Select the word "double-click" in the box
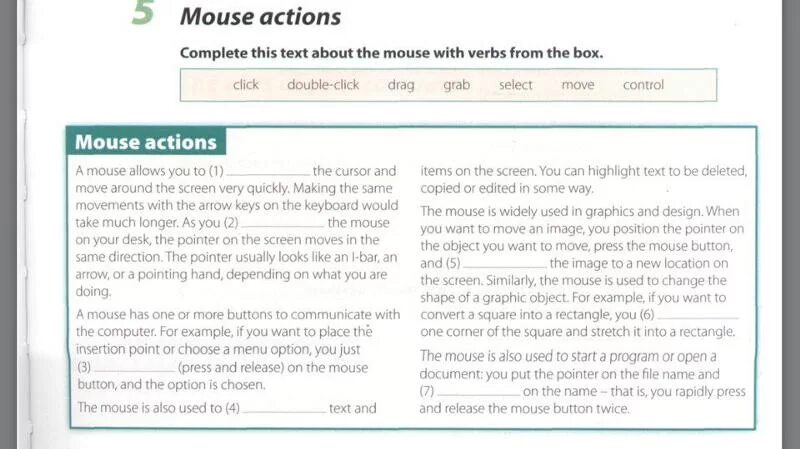 click(x=323, y=85)
